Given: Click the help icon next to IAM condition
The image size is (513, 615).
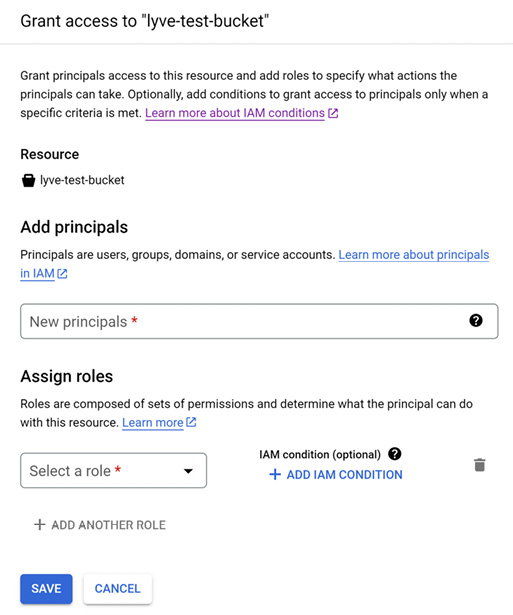Looking at the screenshot, I should coord(395,454).
